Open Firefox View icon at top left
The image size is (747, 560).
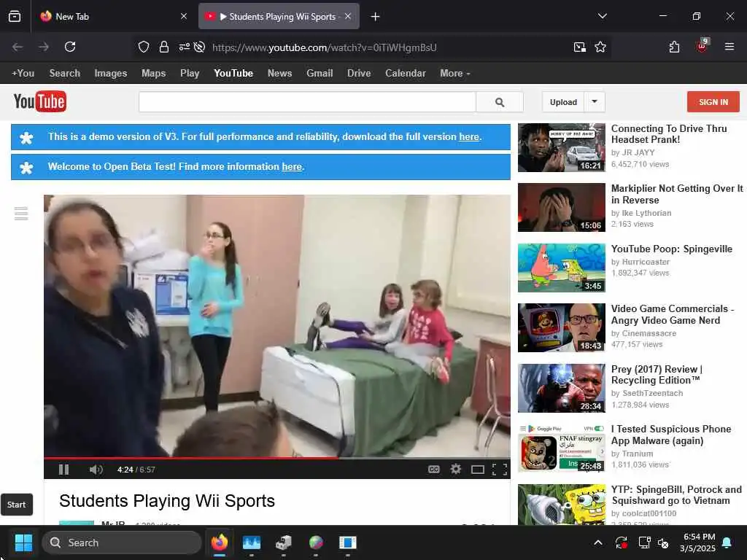tap(15, 17)
